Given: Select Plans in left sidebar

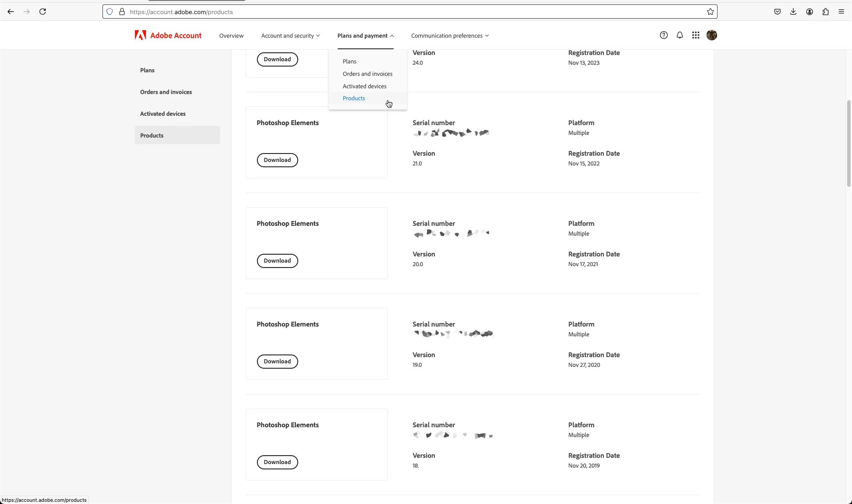Looking at the screenshot, I should (147, 71).
